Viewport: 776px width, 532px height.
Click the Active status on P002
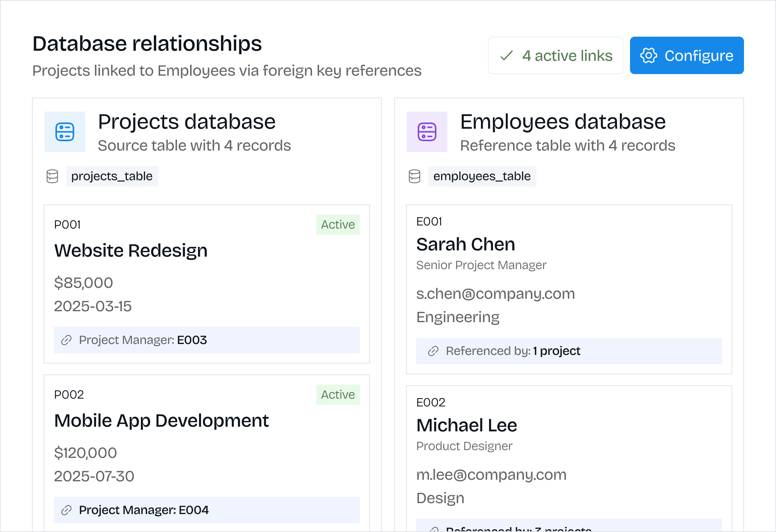click(338, 395)
